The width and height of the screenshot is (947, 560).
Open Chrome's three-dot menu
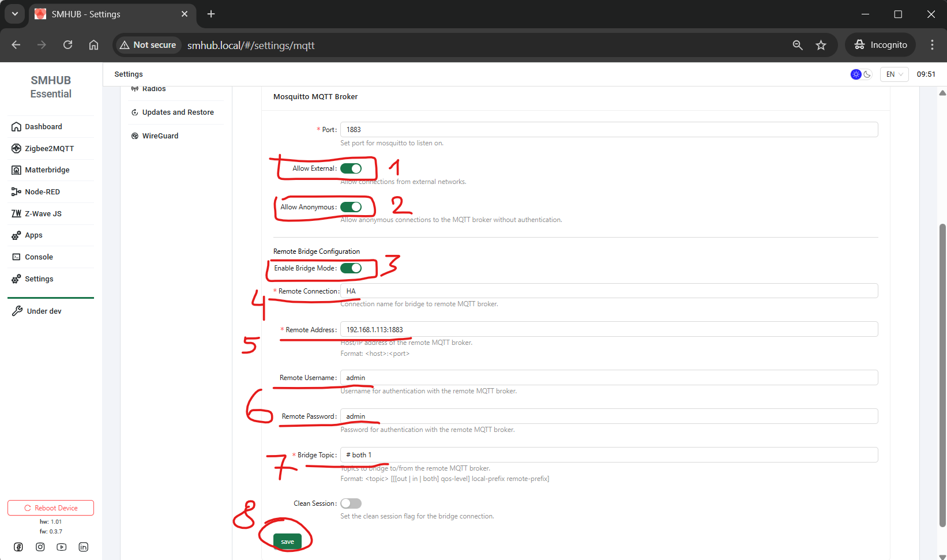point(932,45)
